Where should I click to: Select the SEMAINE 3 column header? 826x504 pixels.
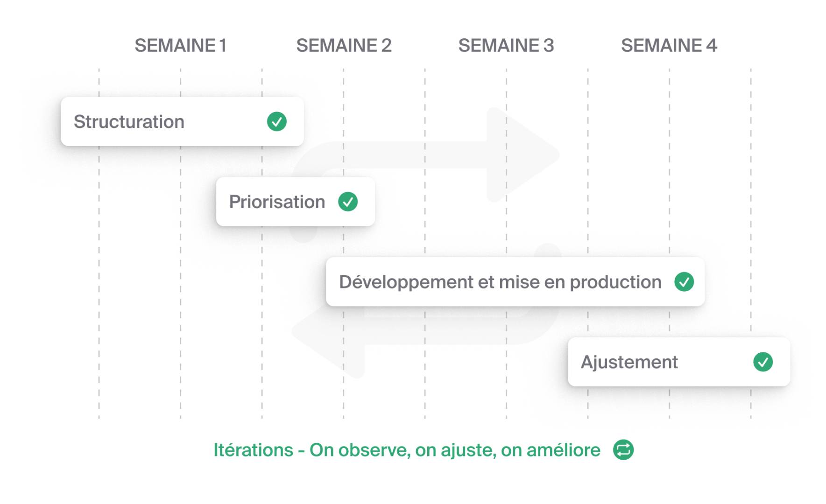pyautogui.click(x=506, y=46)
